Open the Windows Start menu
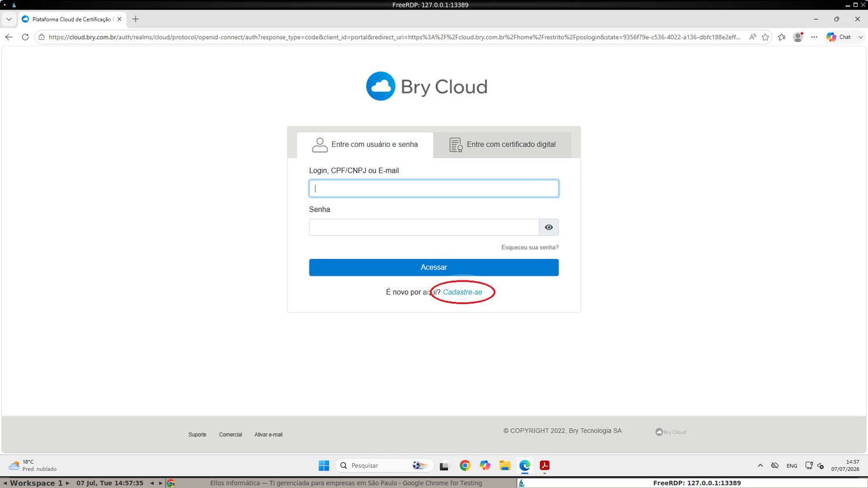 (324, 465)
